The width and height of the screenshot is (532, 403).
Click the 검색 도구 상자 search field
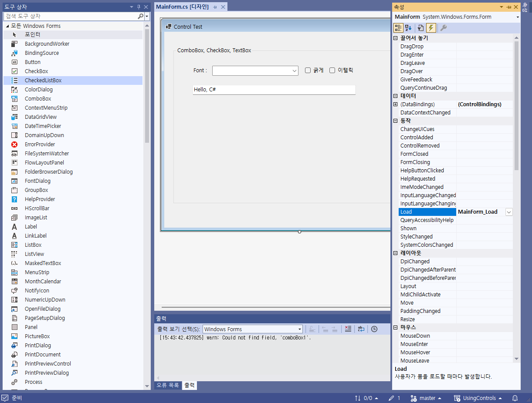(x=71, y=16)
